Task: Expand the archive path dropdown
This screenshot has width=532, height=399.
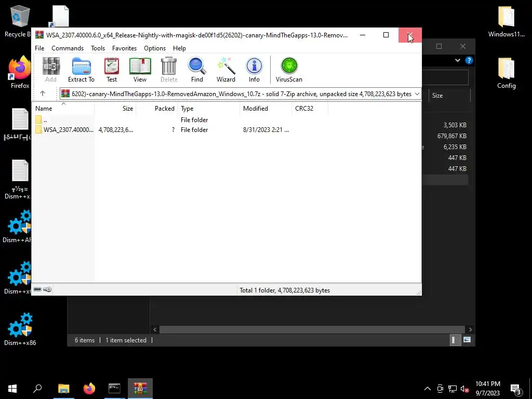Action: point(417,94)
